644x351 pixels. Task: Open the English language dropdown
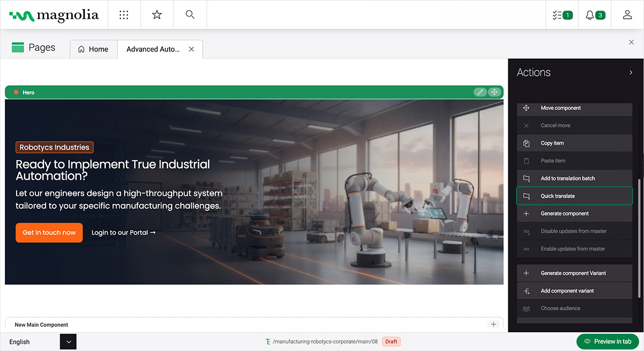click(68, 341)
